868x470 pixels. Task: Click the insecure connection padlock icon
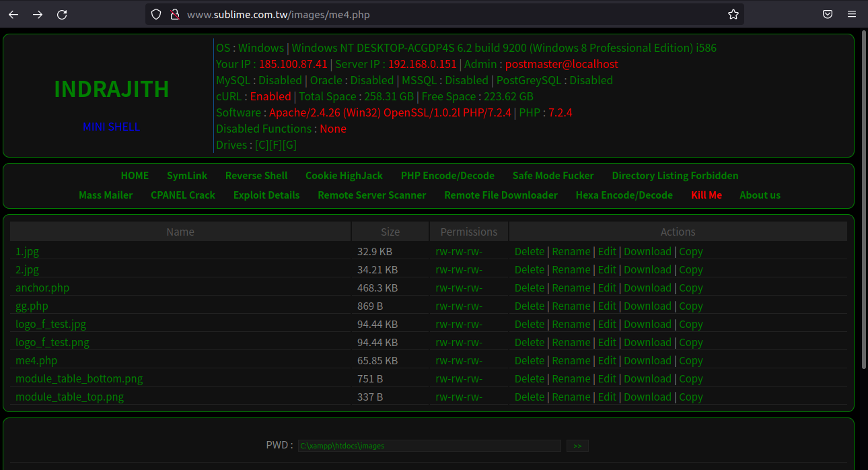pos(174,14)
